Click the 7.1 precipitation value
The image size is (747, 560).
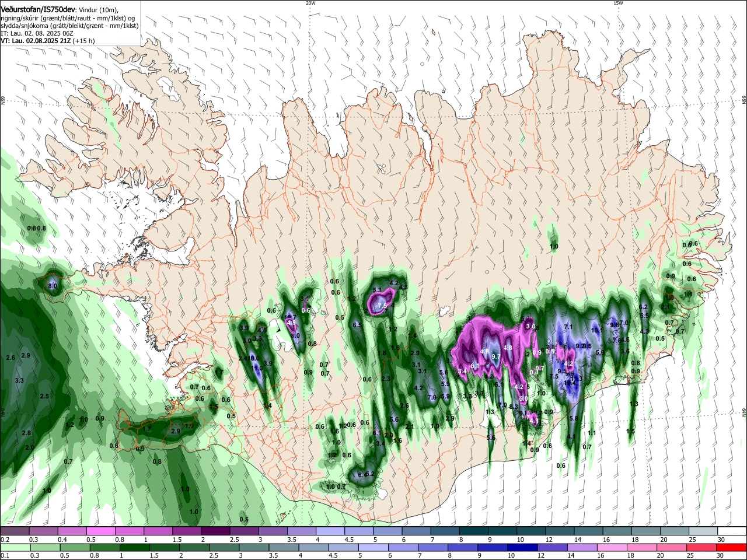pos(568,327)
